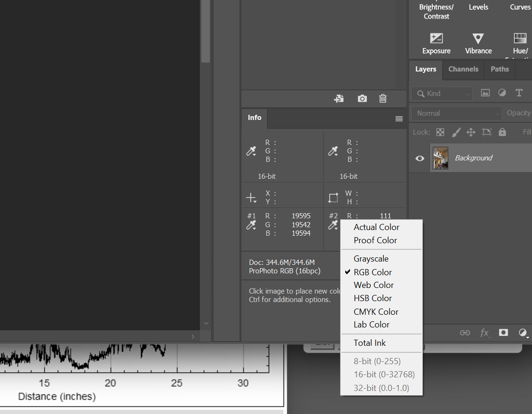Click the link layers icon
Viewport: 532px width, 414px height.
[x=465, y=333]
